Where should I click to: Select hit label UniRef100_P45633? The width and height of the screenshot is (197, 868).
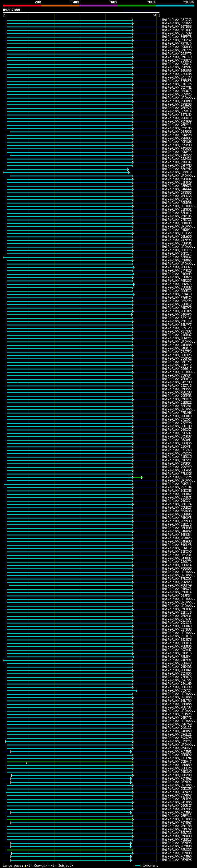click(x=176, y=149)
